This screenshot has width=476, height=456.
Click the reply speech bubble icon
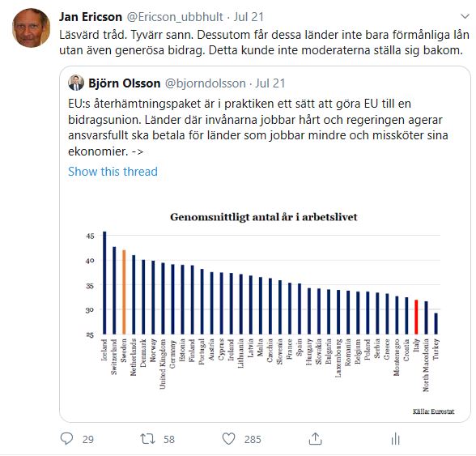click(66, 439)
